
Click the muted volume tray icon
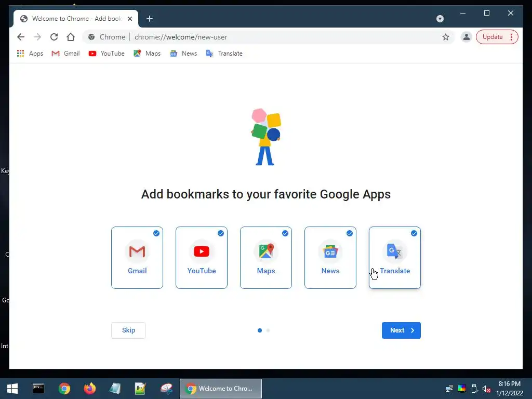(486, 389)
